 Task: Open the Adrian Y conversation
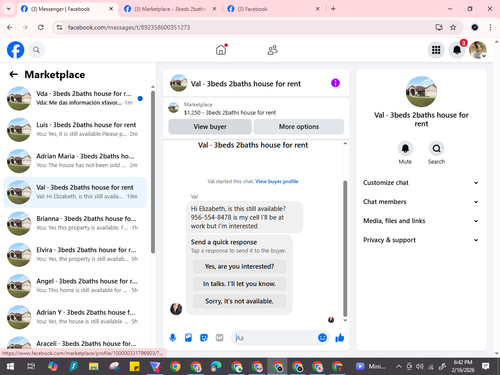(75, 317)
